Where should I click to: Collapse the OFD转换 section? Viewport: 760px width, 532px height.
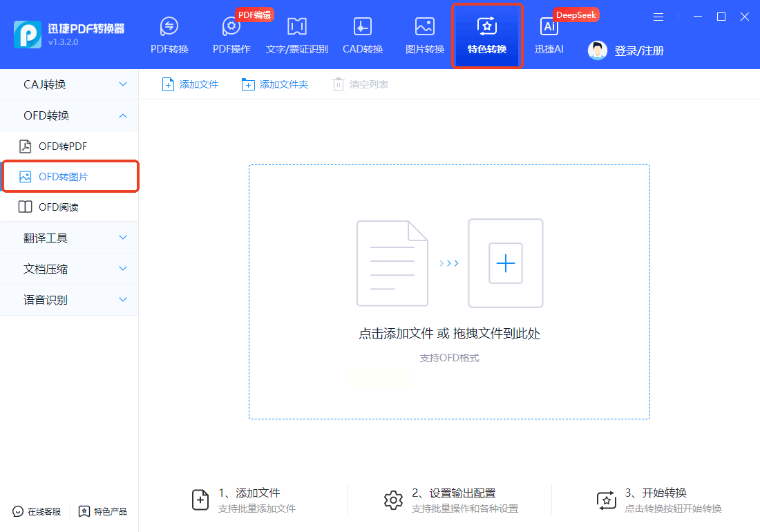pyautogui.click(x=69, y=115)
